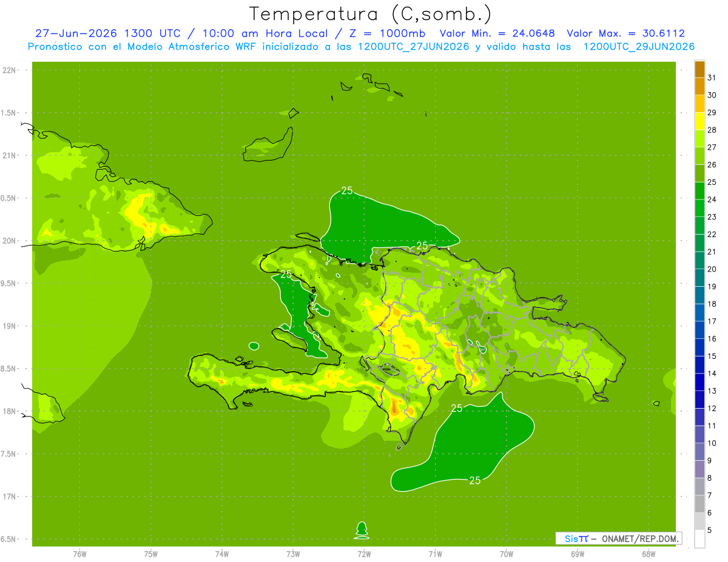This screenshot has height=562, width=728.
Task: Click the longitude axis label '73W'
Action: [293, 554]
